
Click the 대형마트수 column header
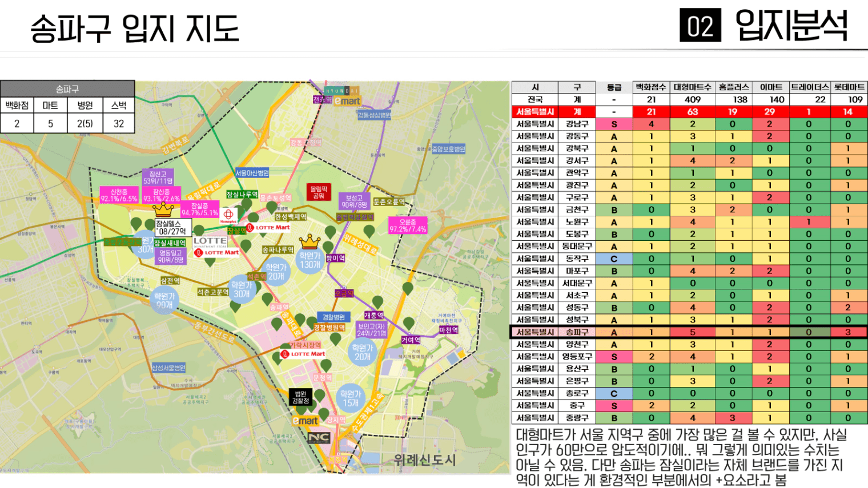pos(692,87)
